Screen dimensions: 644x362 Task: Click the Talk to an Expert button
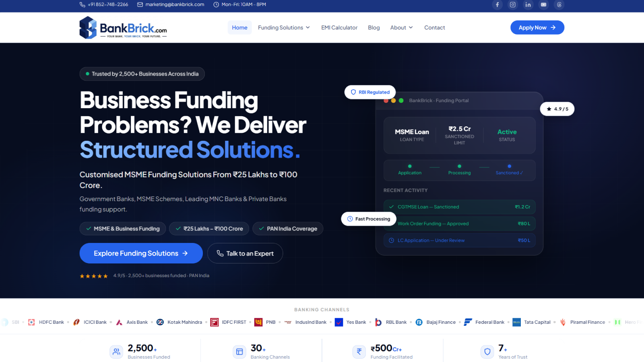point(245,253)
